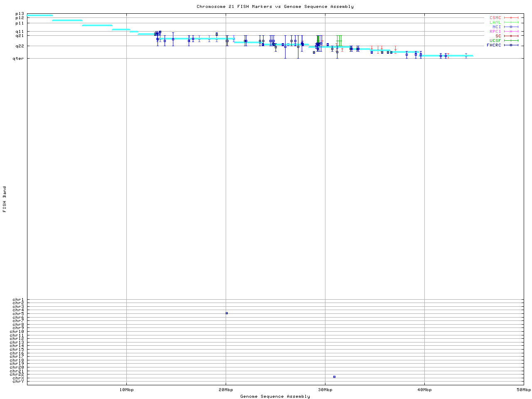This screenshot has height=399, width=532.
Task: Select the 50Mbp x-axis tick label
Action: [x=523, y=390]
